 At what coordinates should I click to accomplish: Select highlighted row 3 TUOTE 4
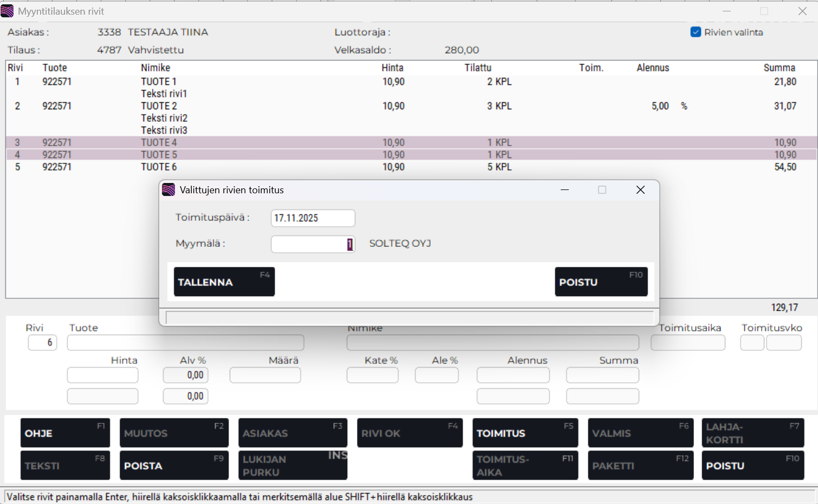click(x=159, y=143)
